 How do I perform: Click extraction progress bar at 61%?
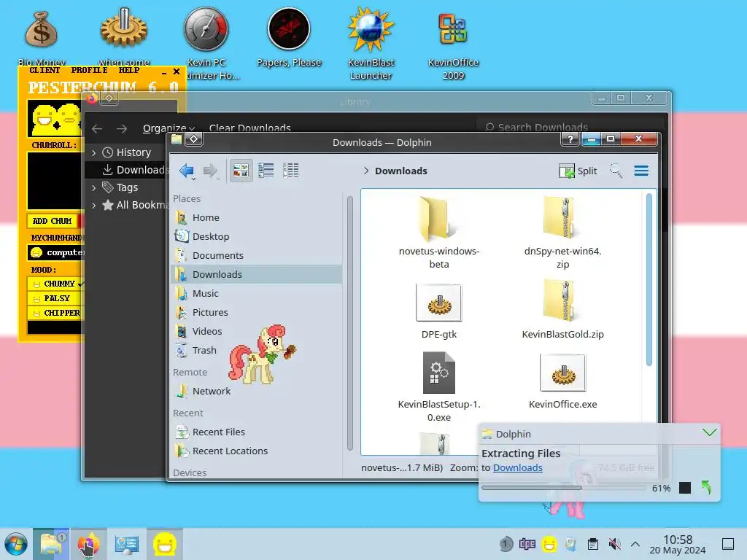(x=563, y=488)
